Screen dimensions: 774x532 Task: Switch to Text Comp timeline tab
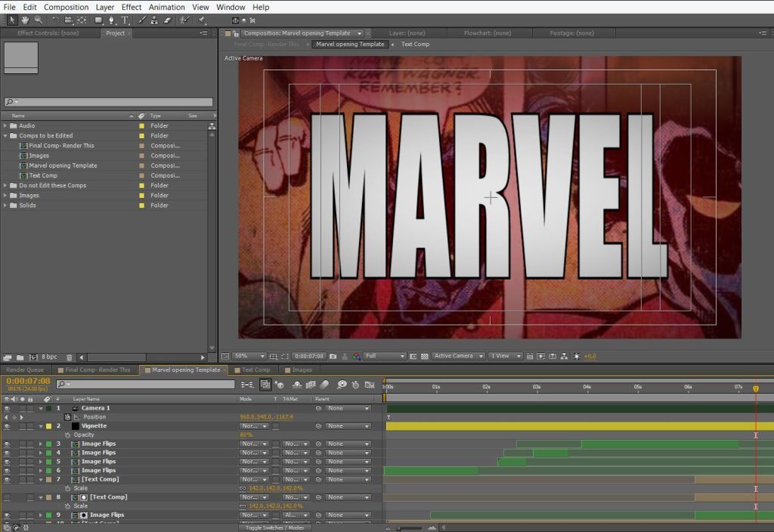tap(252, 370)
